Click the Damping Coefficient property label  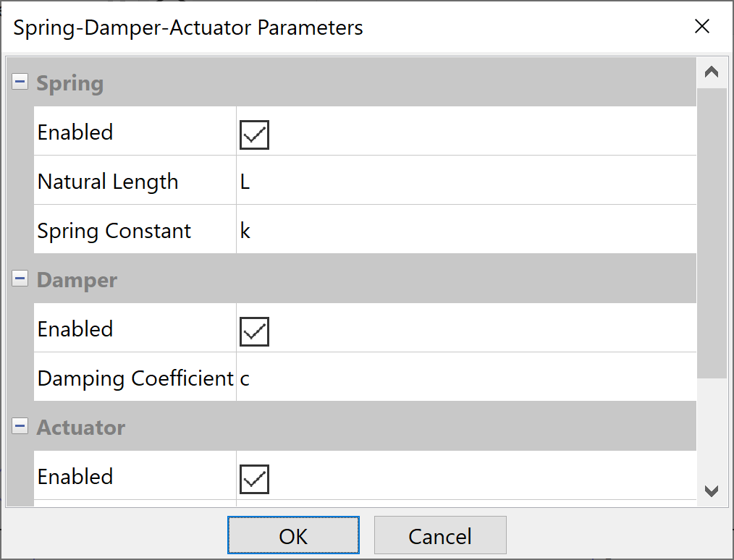(135, 378)
